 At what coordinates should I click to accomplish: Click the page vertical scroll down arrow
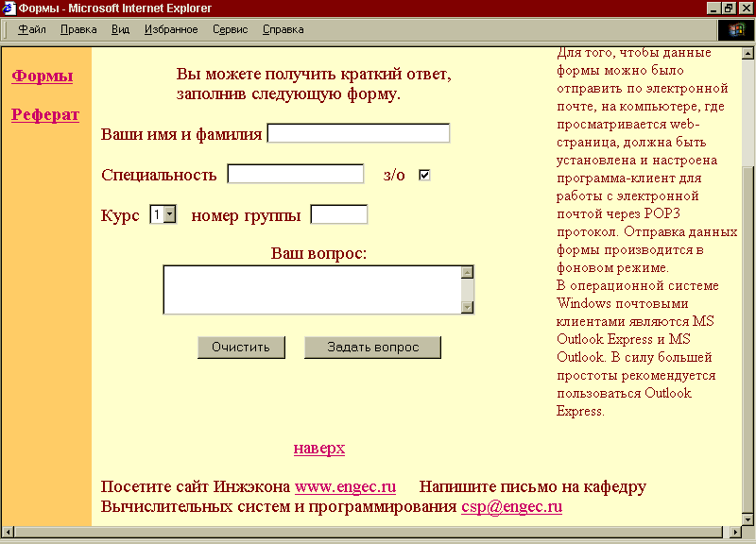tap(747, 518)
